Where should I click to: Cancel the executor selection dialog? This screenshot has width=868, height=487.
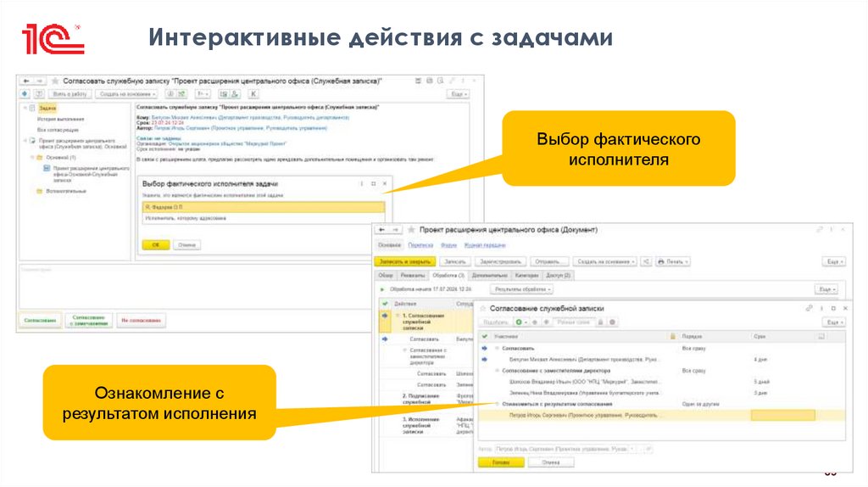click(x=187, y=245)
